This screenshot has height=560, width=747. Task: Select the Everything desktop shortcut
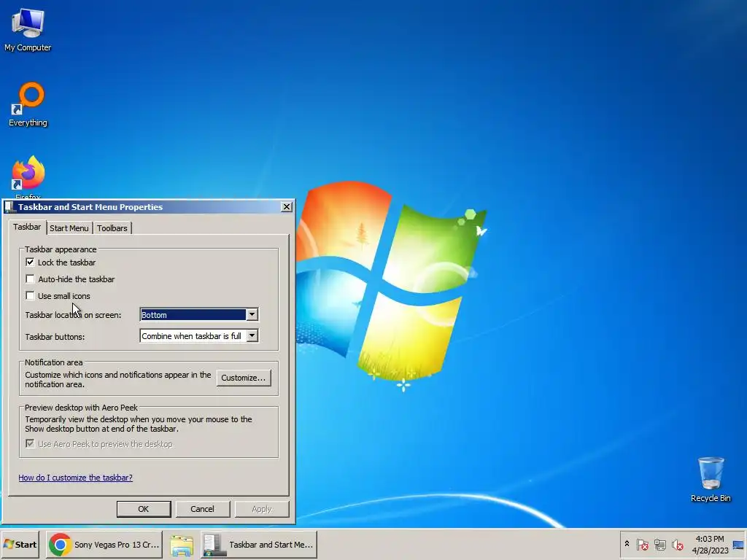click(x=28, y=104)
